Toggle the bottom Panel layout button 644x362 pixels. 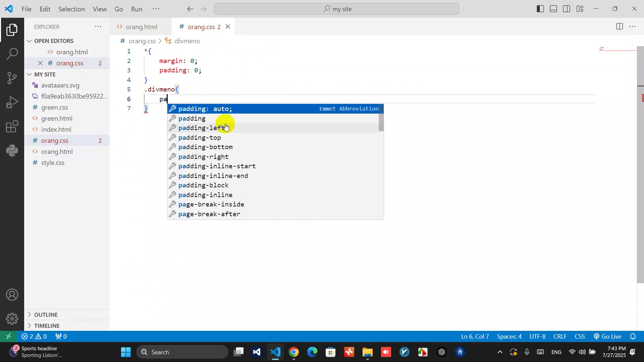pyautogui.click(x=553, y=9)
